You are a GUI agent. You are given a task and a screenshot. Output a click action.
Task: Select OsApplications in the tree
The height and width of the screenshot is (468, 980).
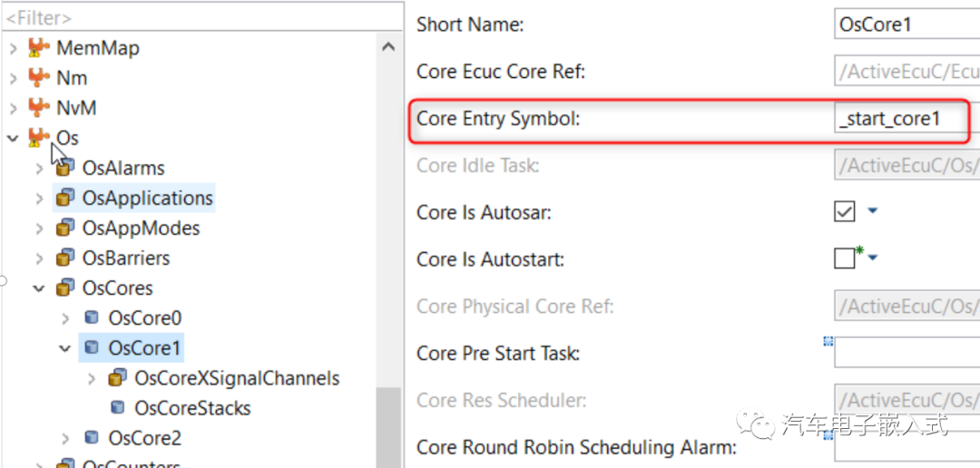pyautogui.click(x=148, y=198)
